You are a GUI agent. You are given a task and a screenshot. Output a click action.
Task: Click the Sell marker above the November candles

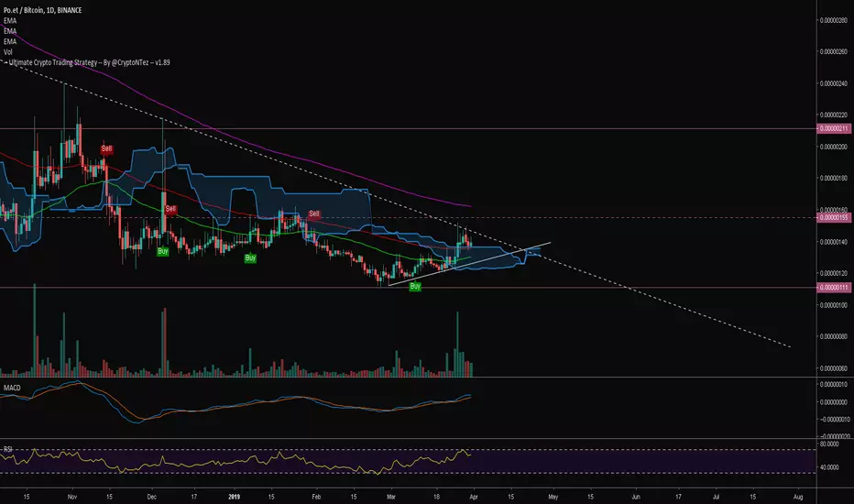click(107, 148)
